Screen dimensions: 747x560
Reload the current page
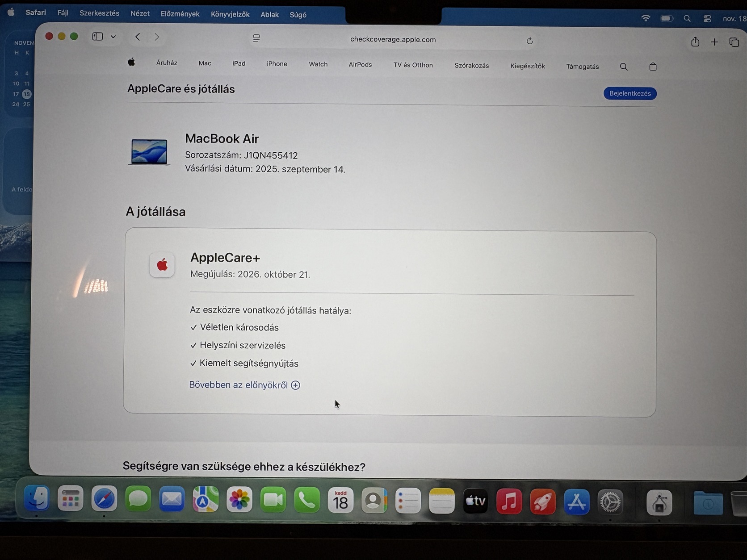[x=530, y=41]
